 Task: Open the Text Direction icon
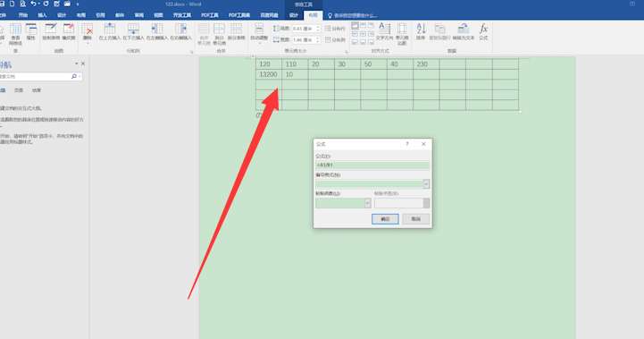[x=384, y=31]
